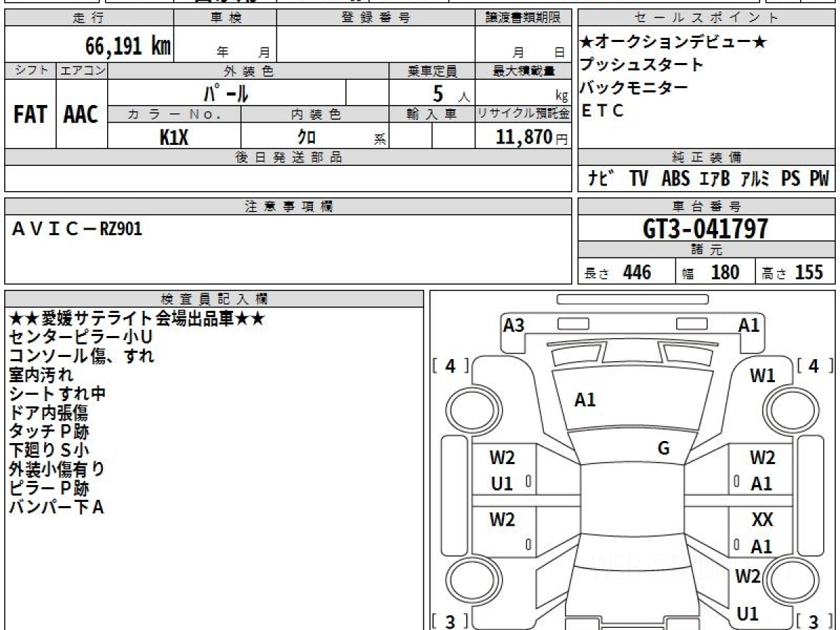Click the 室内汚れ inspector note
This screenshot has height=630, width=840.
(x=41, y=375)
